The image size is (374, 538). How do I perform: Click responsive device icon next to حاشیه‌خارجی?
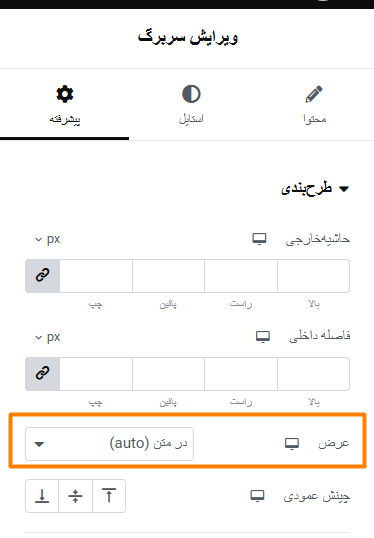259,239
